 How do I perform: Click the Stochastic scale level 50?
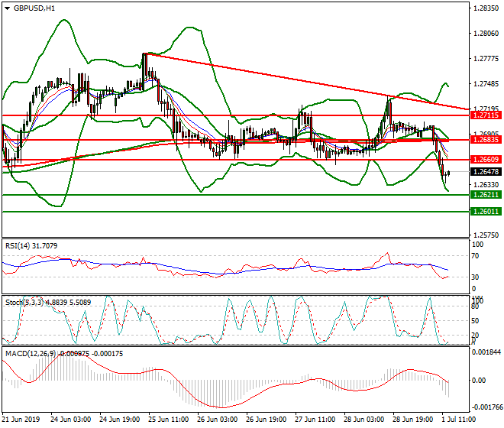(x=475, y=321)
